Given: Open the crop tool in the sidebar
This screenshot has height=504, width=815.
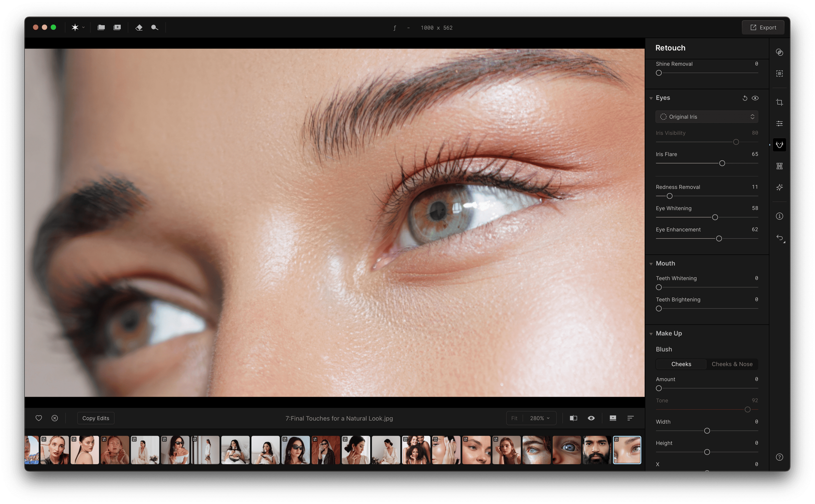Looking at the screenshot, I should [779, 102].
